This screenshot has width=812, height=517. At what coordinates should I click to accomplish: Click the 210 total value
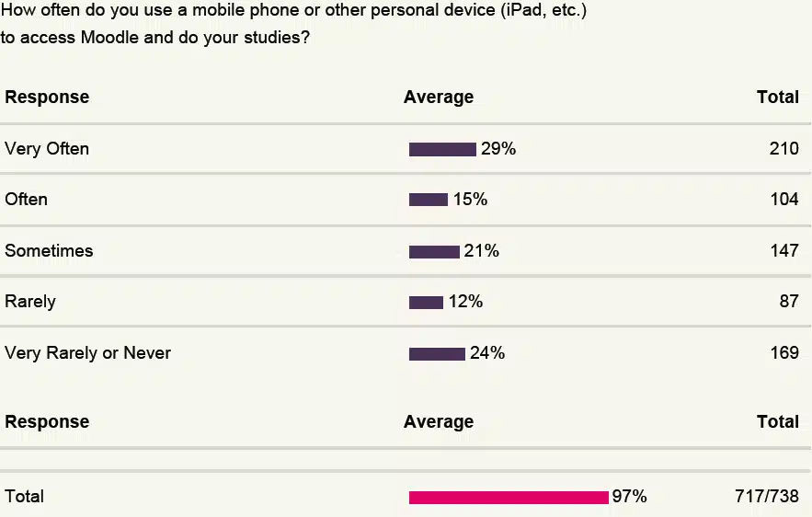coord(784,149)
